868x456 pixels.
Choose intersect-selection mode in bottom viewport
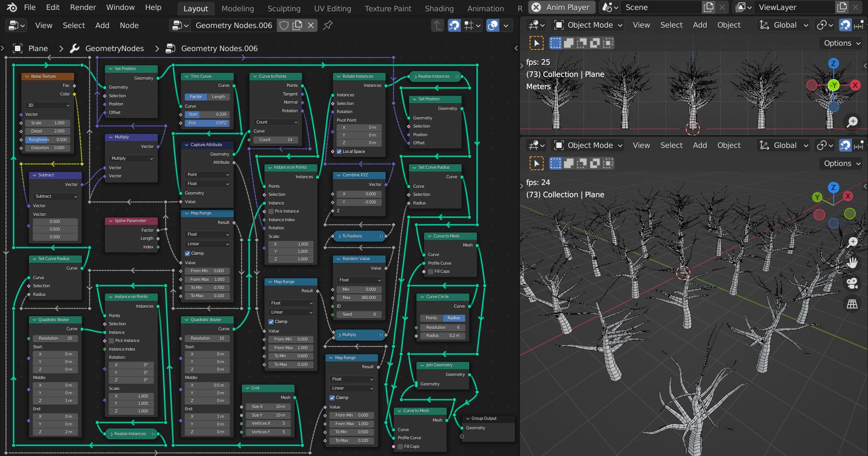tap(608, 163)
